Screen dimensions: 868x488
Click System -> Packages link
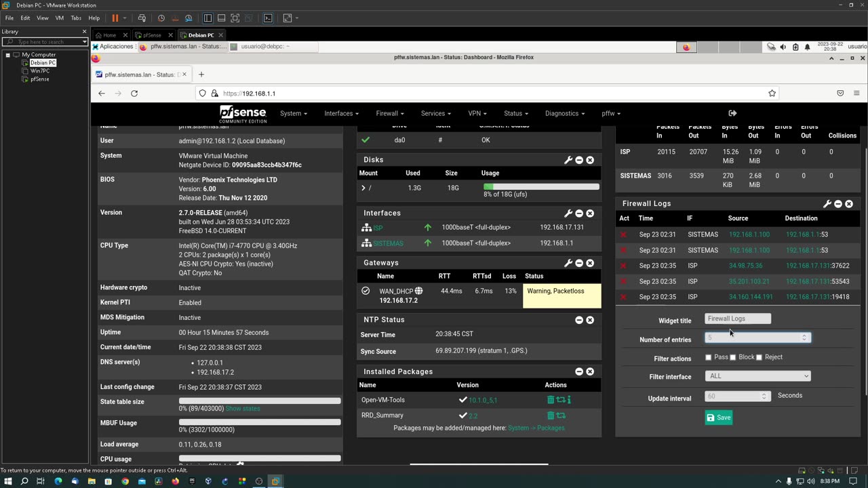click(x=536, y=428)
